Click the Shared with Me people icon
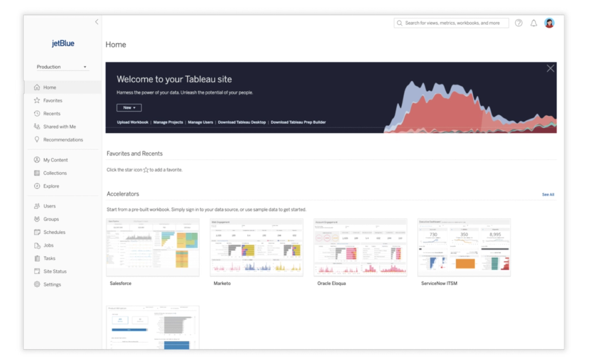 click(x=37, y=126)
